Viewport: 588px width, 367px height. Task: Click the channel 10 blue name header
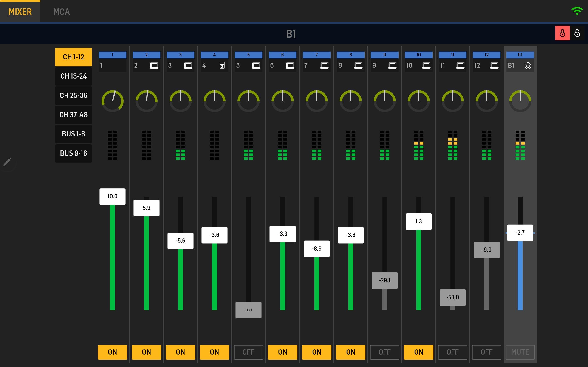click(418, 55)
